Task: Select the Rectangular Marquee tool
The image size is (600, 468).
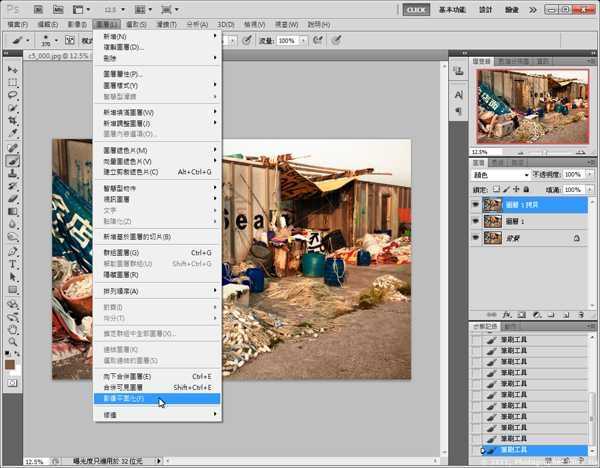Action: pos(13,82)
